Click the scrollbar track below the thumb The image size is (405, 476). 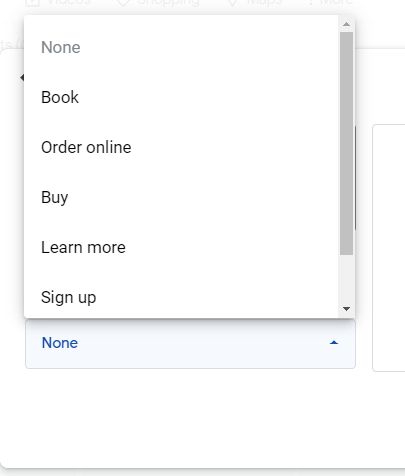pyautogui.click(x=346, y=279)
